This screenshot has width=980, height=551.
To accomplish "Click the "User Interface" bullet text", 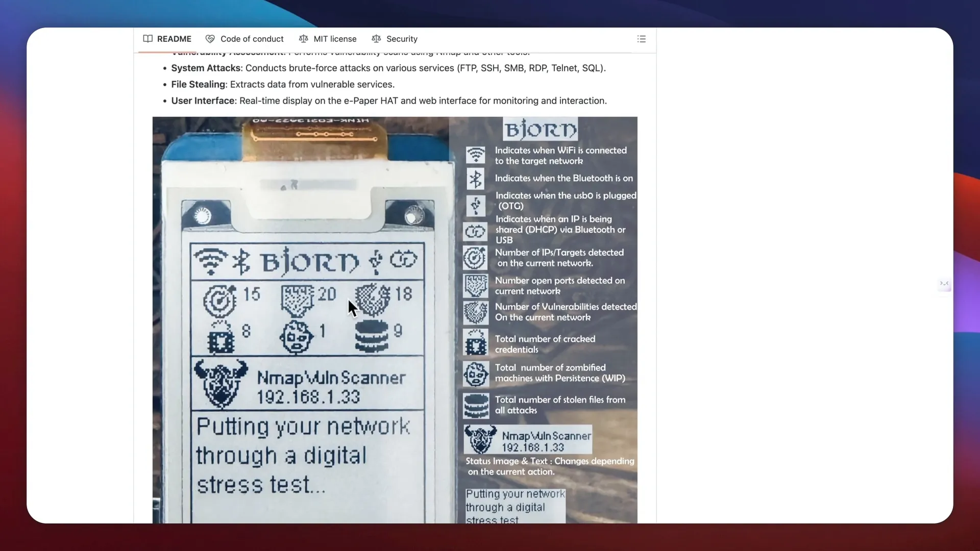I will click(x=389, y=101).
